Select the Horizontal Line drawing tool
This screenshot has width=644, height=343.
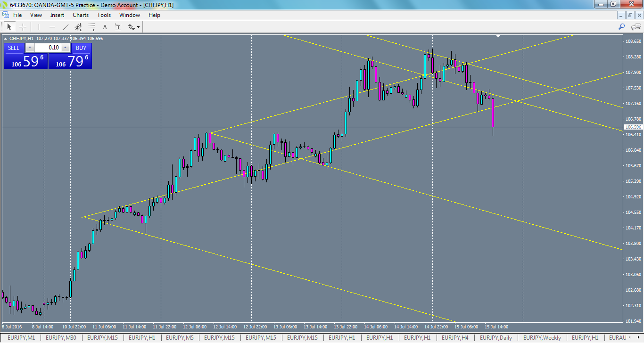tap(52, 27)
